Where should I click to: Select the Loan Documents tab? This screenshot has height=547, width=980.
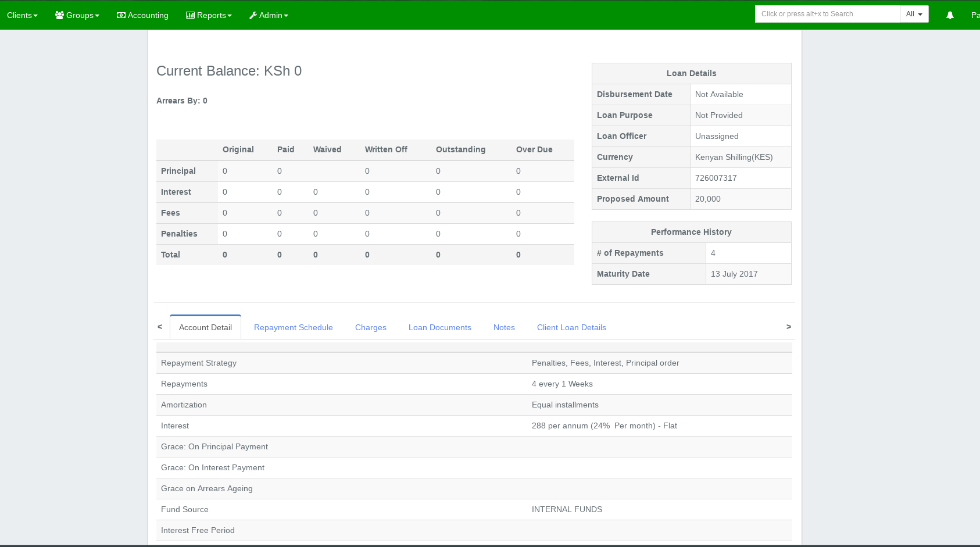[x=439, y=327]
